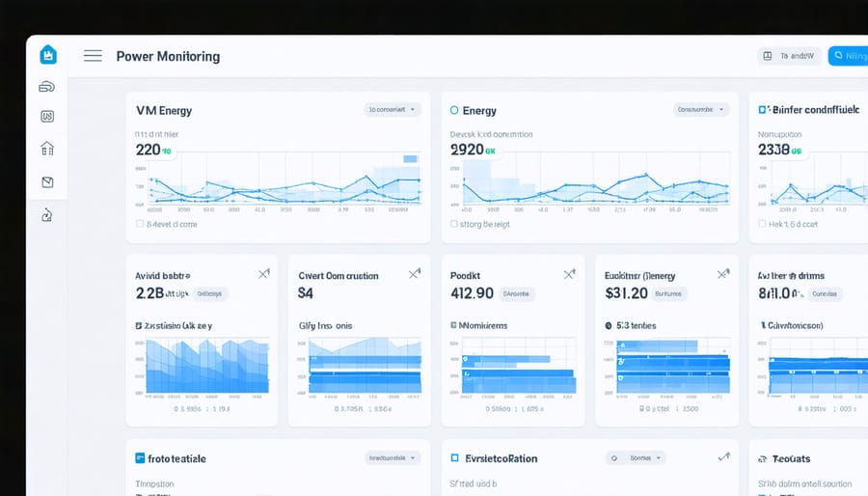This screenshot has height=496, width=868.
Task: Click the checkmark arrow icon on EvrsletcoRation card
Action: click(x=723, y=456)
